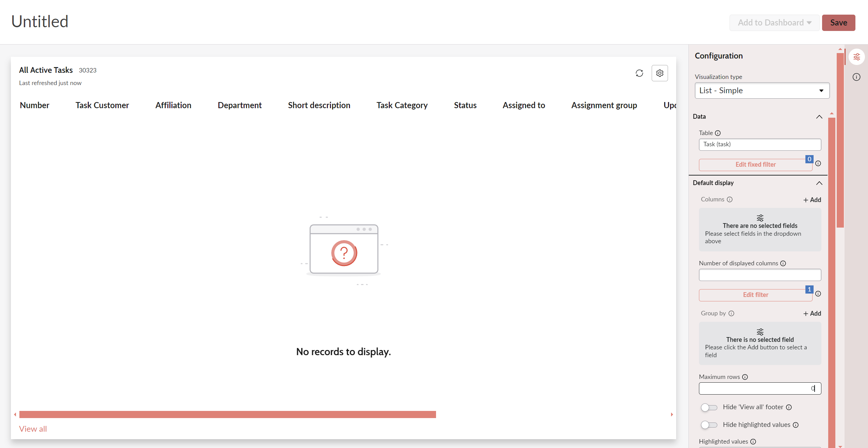
Task: Save the Untitled report
Action: tap(838, 22)
